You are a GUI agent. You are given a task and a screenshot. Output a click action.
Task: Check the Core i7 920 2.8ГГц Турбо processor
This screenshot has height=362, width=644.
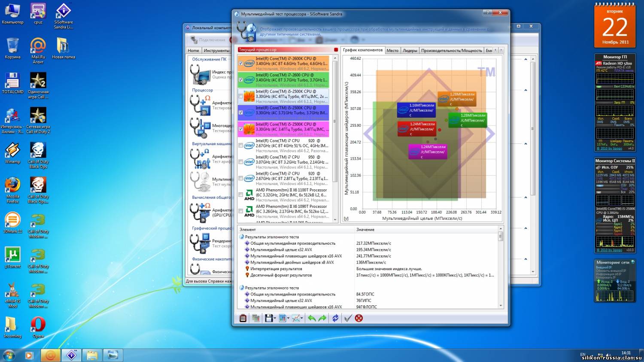240,178
